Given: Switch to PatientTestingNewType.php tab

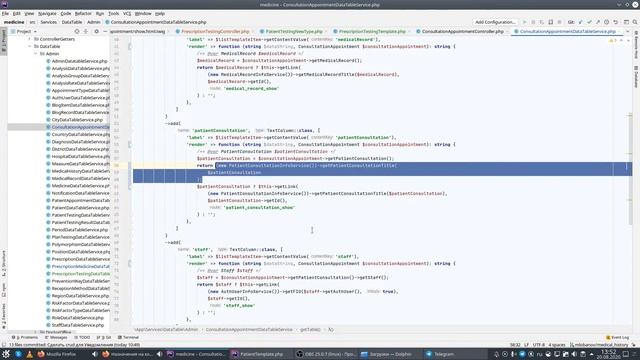Looking at the screenshot, I should click(293, 31).
